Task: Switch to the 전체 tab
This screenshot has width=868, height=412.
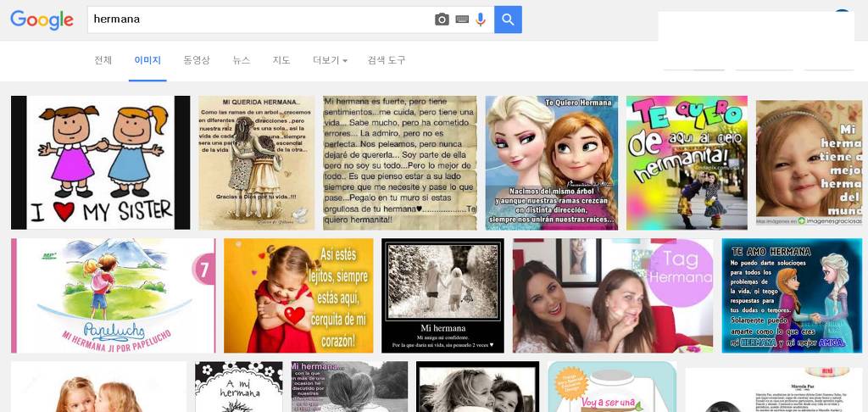Action: 103,60
